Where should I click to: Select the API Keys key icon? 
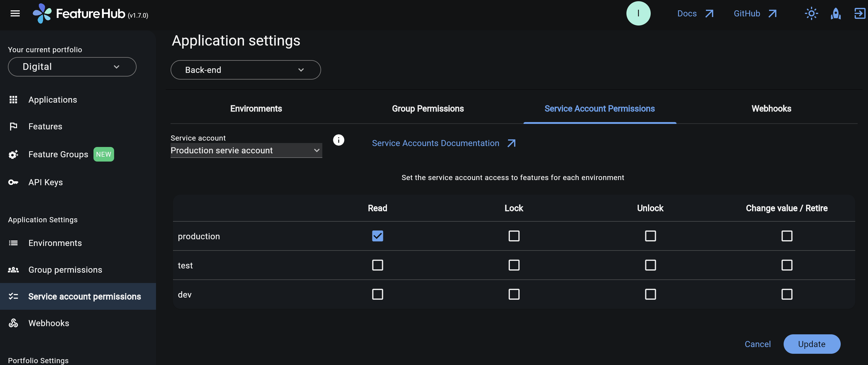click(x=13, y=182)
